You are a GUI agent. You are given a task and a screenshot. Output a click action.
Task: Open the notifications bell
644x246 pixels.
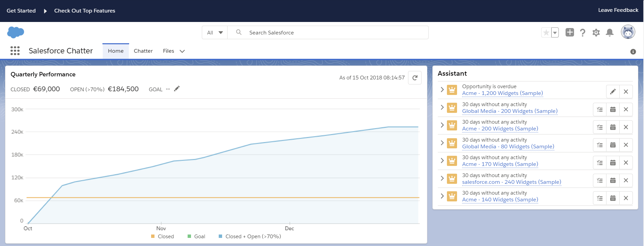pos(610,32)
